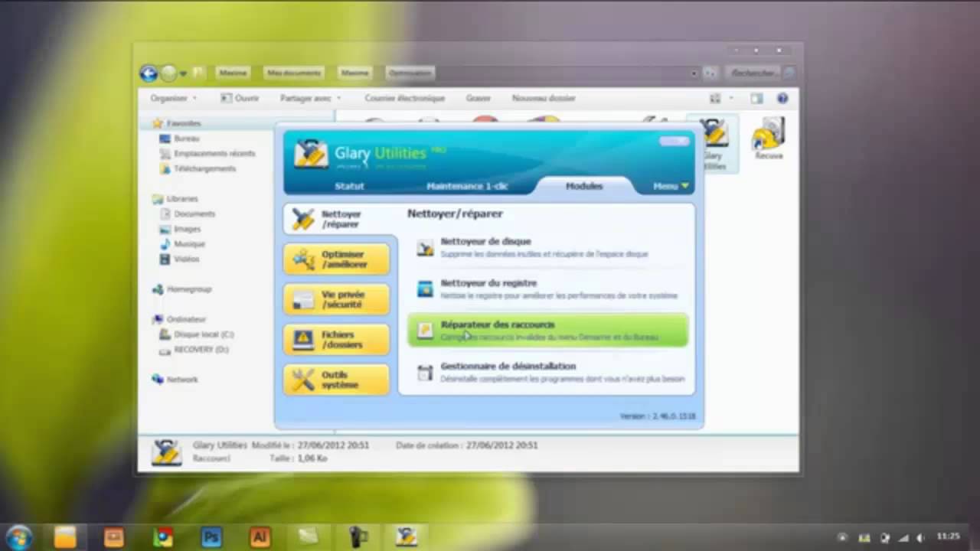Click the Explorer 'Rechercher' search box
This screenshot has width=980, height=551.
(759, 73)
